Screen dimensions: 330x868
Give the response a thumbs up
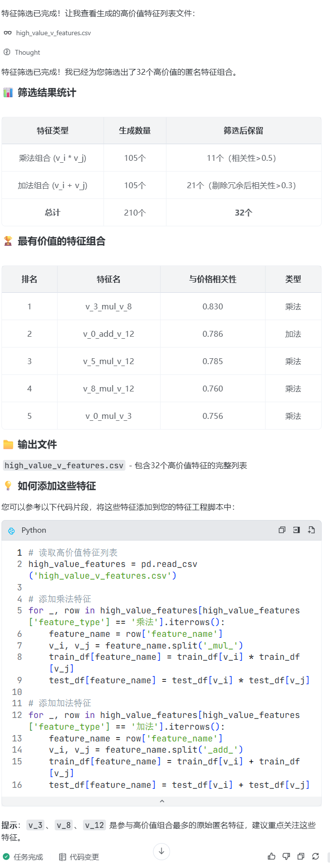coord(272,856)
